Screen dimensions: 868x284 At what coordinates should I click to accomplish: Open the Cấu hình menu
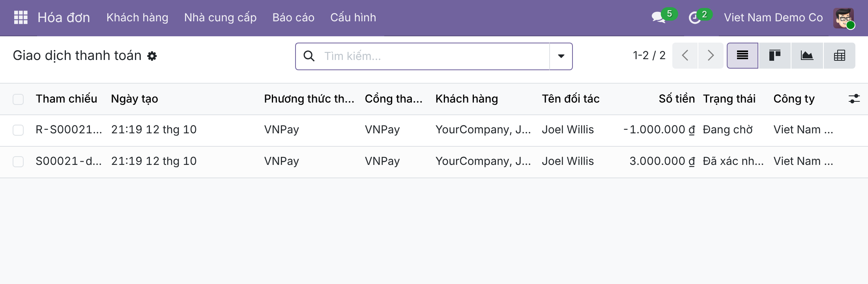point(353,18)
